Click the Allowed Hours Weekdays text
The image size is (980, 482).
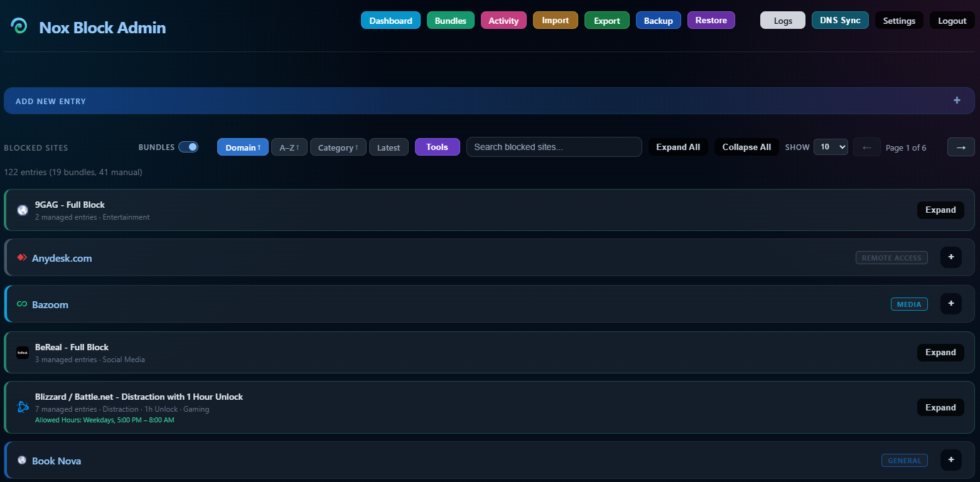[x=105, y=420]
